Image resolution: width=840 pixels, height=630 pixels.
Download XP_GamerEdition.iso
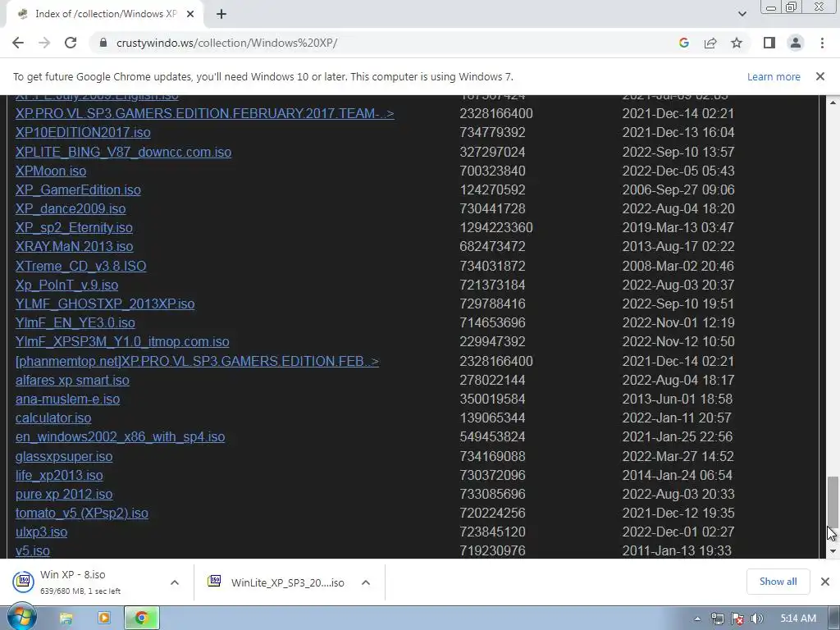78,189
